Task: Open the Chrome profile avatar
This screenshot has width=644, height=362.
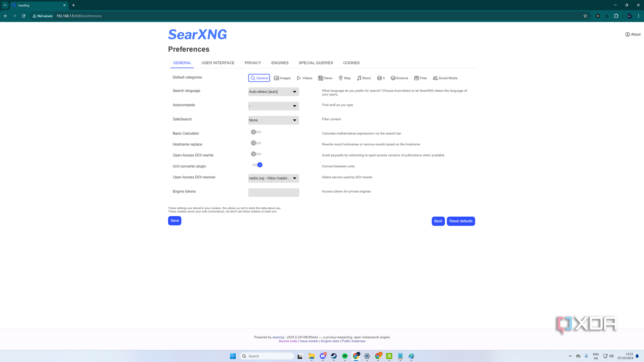Action: (629, 16)
